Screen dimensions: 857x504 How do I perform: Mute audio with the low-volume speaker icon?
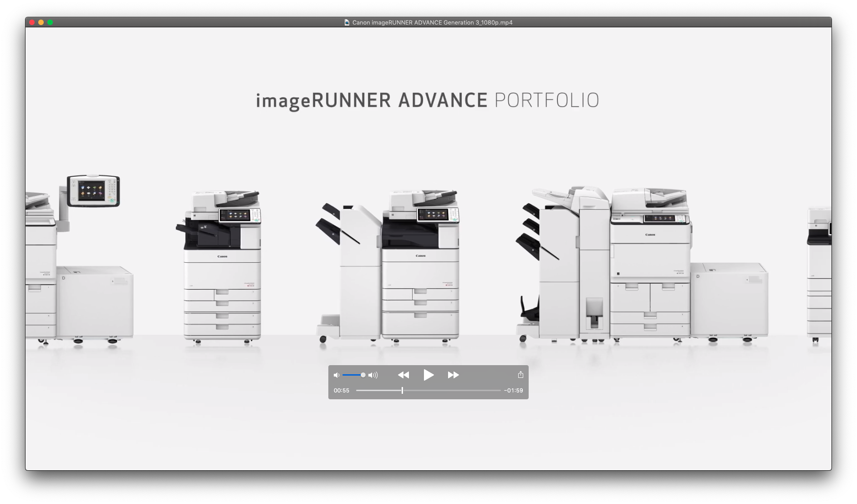tap(337, 375)
